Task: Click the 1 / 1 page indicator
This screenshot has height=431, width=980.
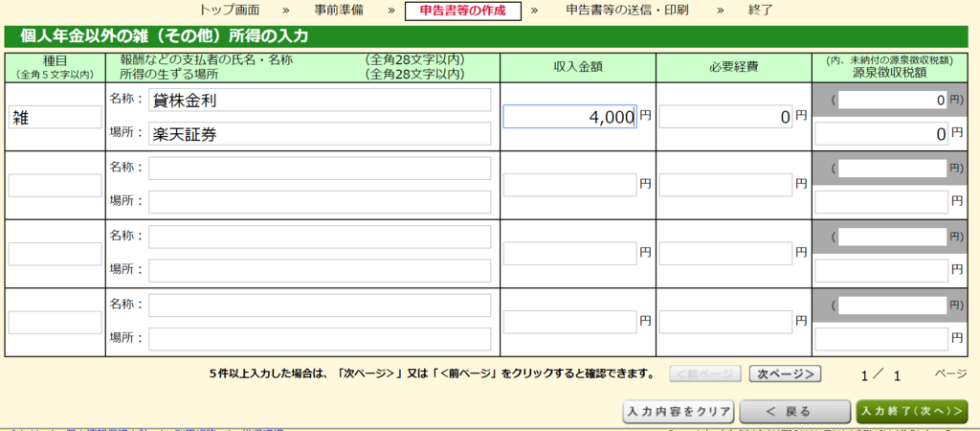Action: pos(880,375)
